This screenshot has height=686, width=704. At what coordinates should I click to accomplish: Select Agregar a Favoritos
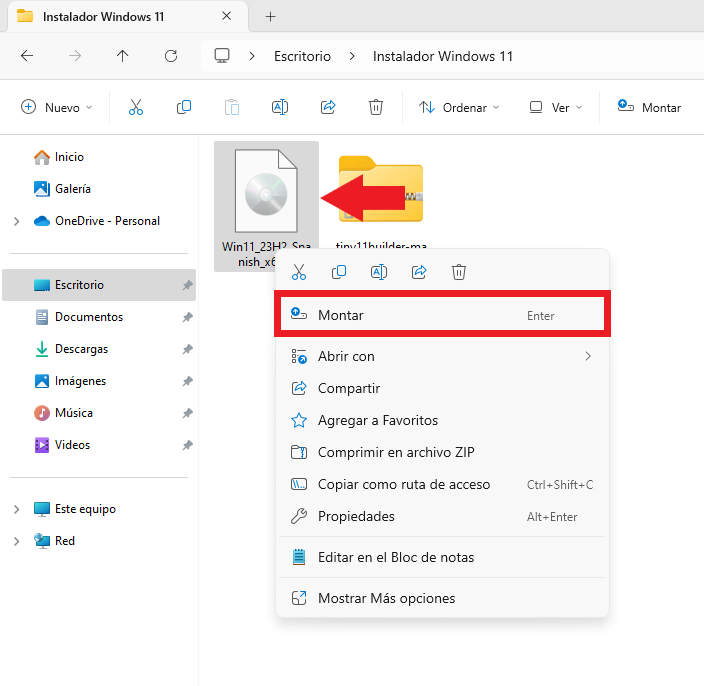click(442, 421)
